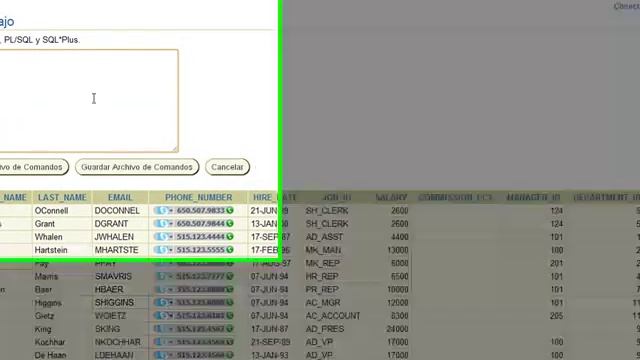
Task: Open call dropdown arrow in SHIGGINS row
Action: (171, 303)
